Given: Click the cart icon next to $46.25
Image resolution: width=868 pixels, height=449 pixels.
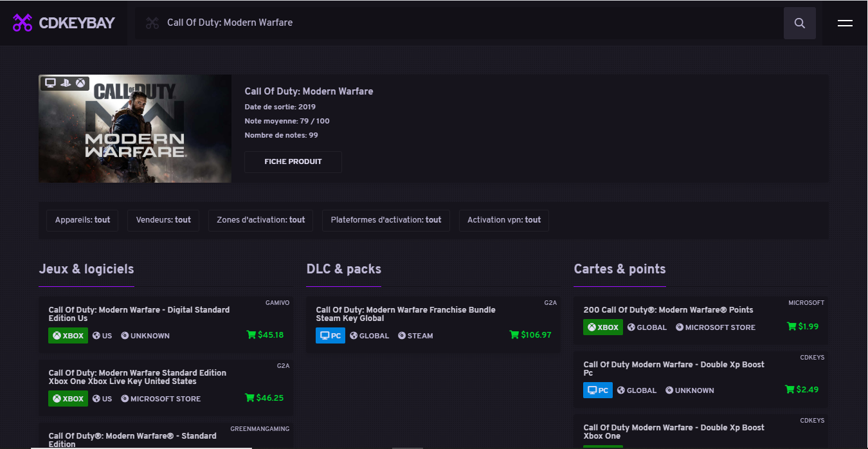Looking at the screenshot, I should point(249,398).
